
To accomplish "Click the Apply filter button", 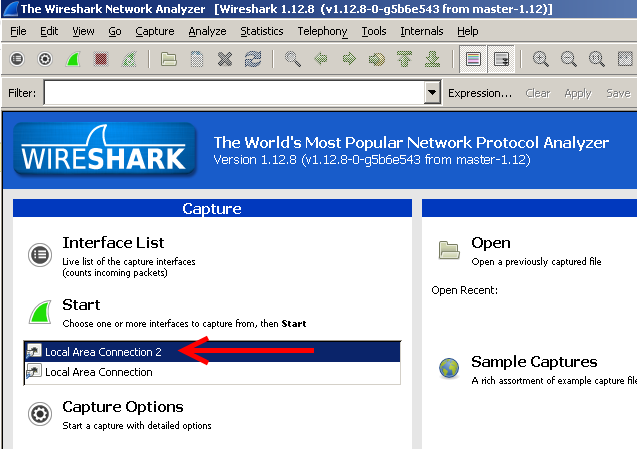I will pyautogui.click(x=578, y=93).
